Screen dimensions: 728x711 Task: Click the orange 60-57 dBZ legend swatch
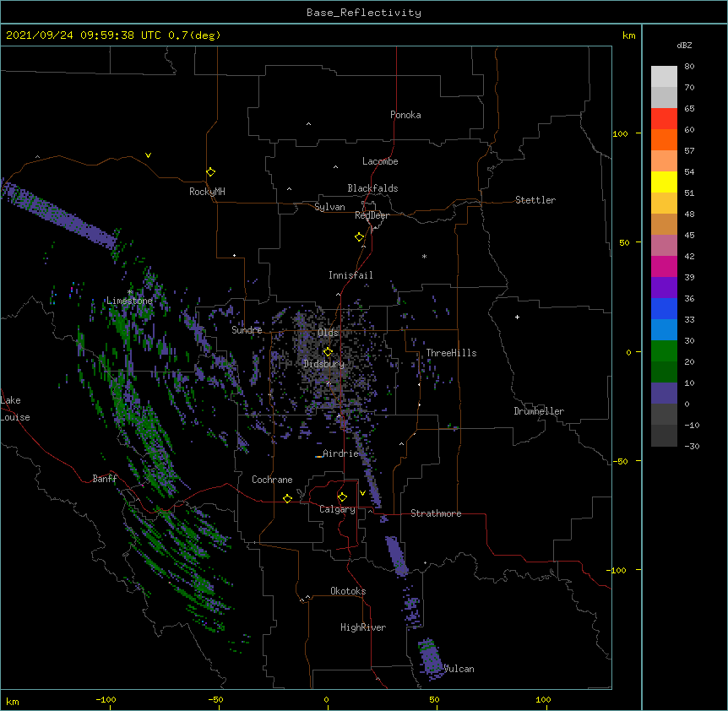point(664,139)
